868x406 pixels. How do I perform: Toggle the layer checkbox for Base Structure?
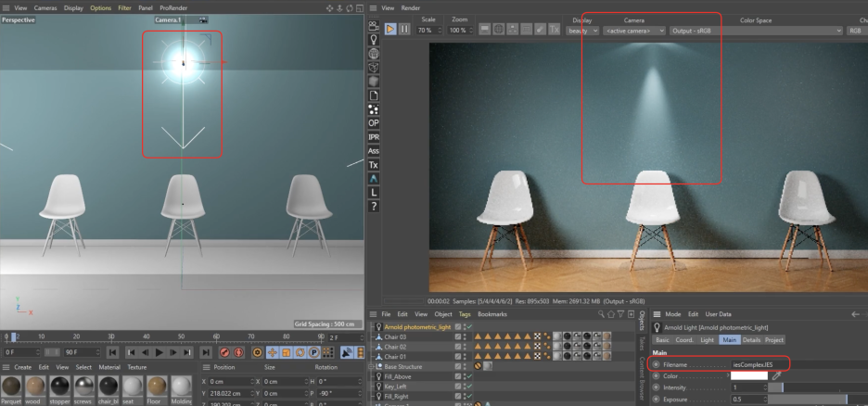pyautogui.click(x=458, y=367)
